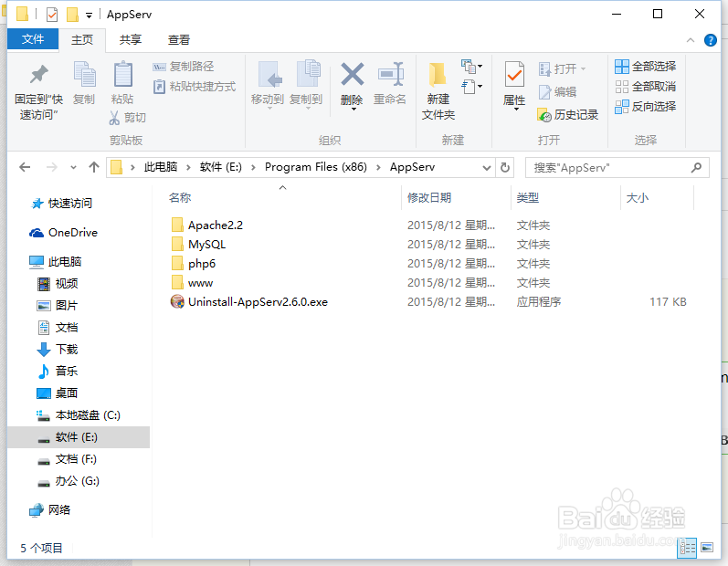The height and width of the screenshot is (566, 728).
Task: Select Uninstall-AppServ2.6.0.exe file
Action: click(x=248, y=301)
